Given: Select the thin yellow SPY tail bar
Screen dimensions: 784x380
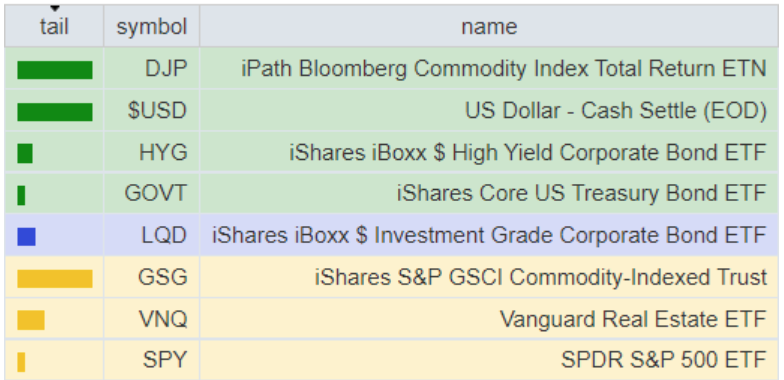Looking at the screenshot, I should click(x=21, y=362).
